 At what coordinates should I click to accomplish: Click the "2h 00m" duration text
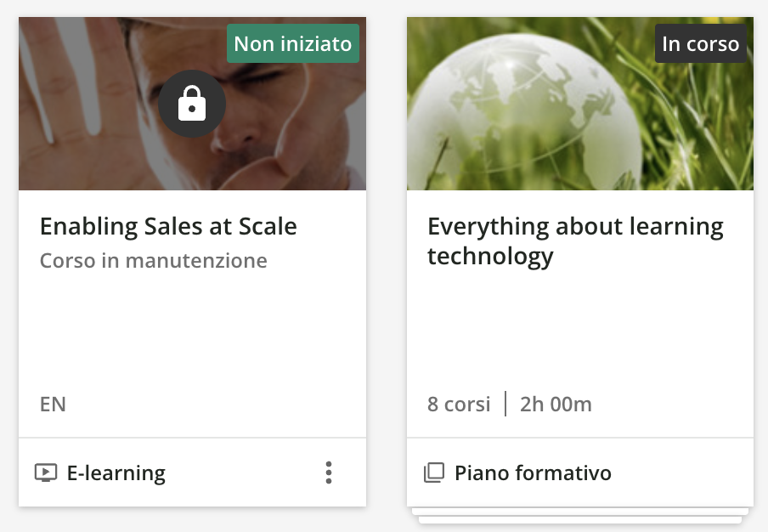[x=556, y=404]
